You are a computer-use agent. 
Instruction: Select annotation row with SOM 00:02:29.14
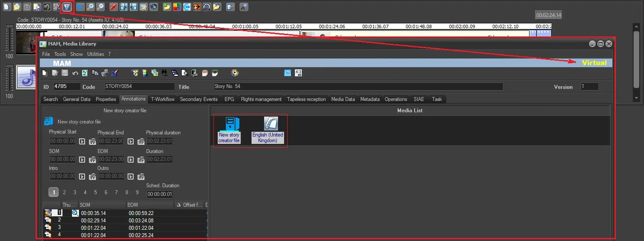tap(93, 220)
